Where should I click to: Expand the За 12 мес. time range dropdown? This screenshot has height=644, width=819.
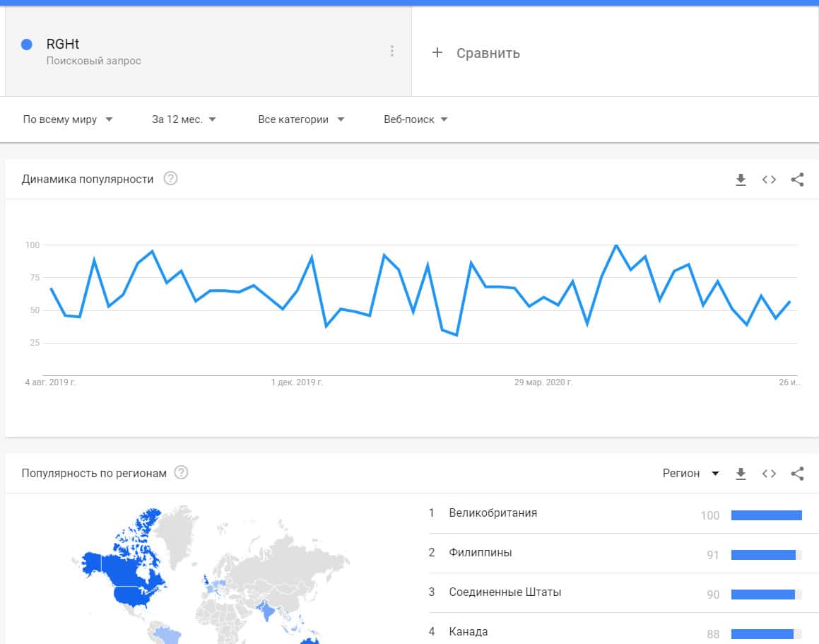(x=184, y=119)
